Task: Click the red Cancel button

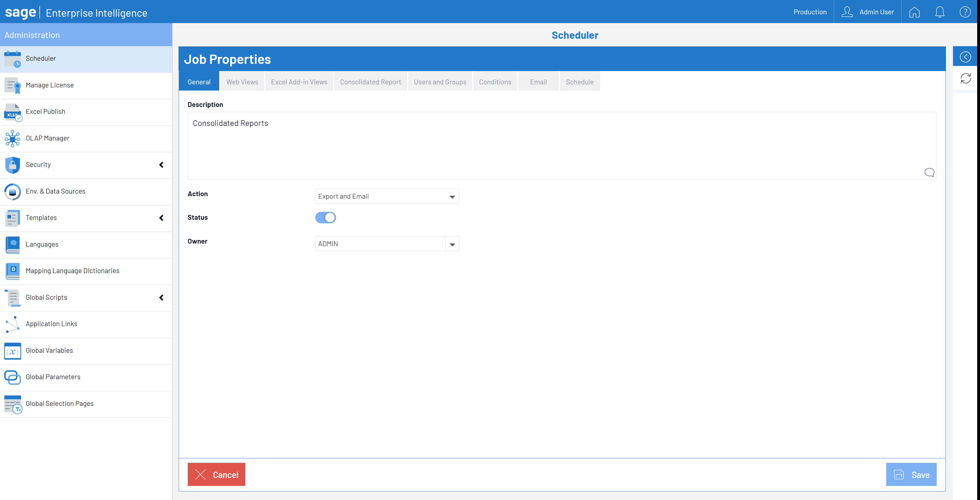Action: click(216, 474)
